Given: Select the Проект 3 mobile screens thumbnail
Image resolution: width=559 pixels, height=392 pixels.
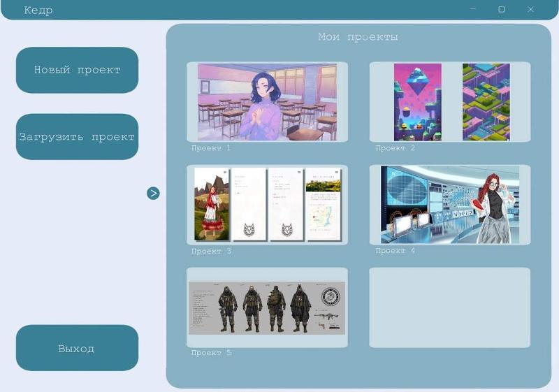Looking at the screenshot, I should pyautogui.click(x=267, y=205).
